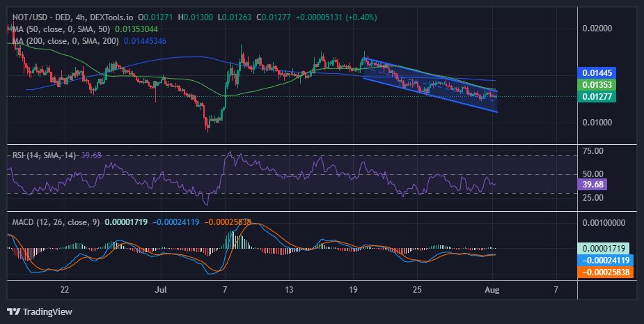Click the high price H0.01300 value
644x324 pixels.
[x=196, y=17]
